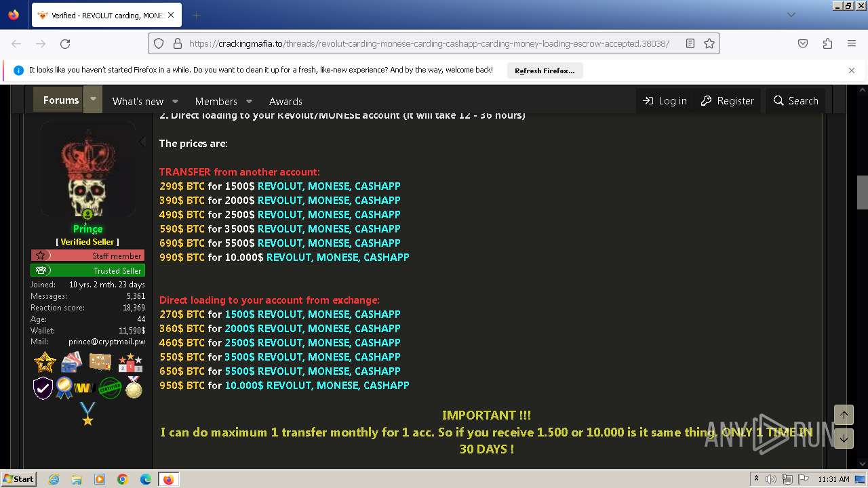
Task: Open Internet Explorer from taskbar
Action: [54, 479]
